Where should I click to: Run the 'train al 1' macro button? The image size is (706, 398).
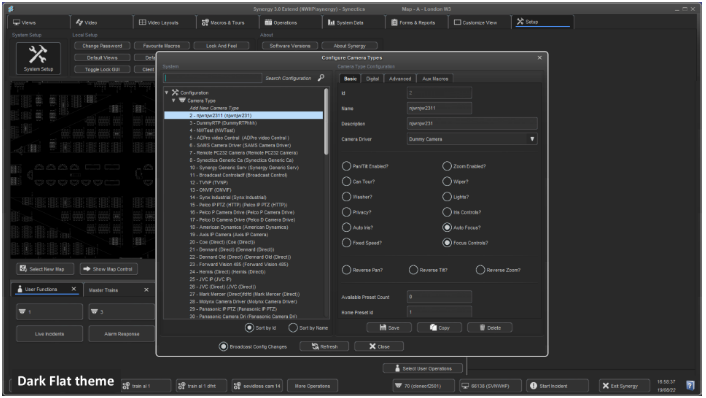coord(146,386)
